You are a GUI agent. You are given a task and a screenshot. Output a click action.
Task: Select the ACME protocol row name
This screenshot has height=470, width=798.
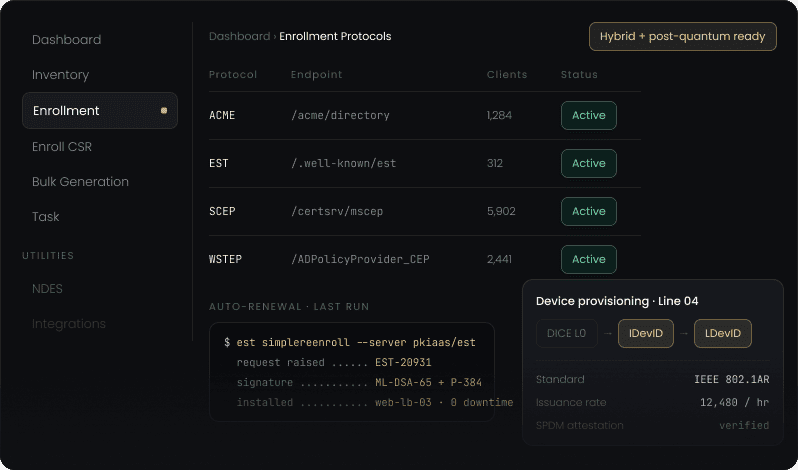point(222,115)
